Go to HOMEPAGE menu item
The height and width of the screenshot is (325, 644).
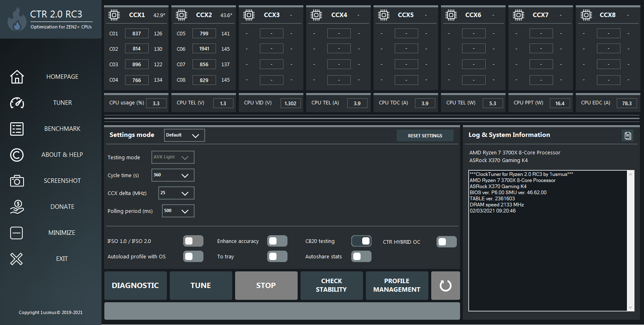[x=62, y=77]
